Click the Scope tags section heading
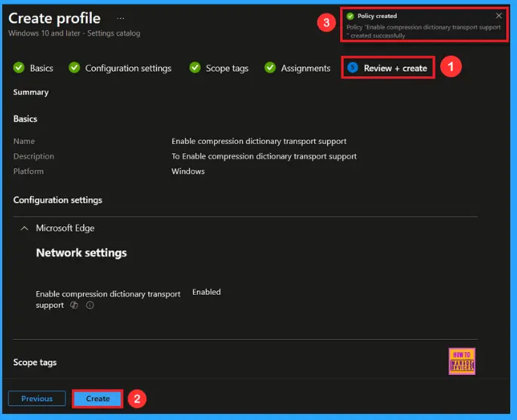Image resolution: width=517 pixels, height=420 pixels. [35, 362]
